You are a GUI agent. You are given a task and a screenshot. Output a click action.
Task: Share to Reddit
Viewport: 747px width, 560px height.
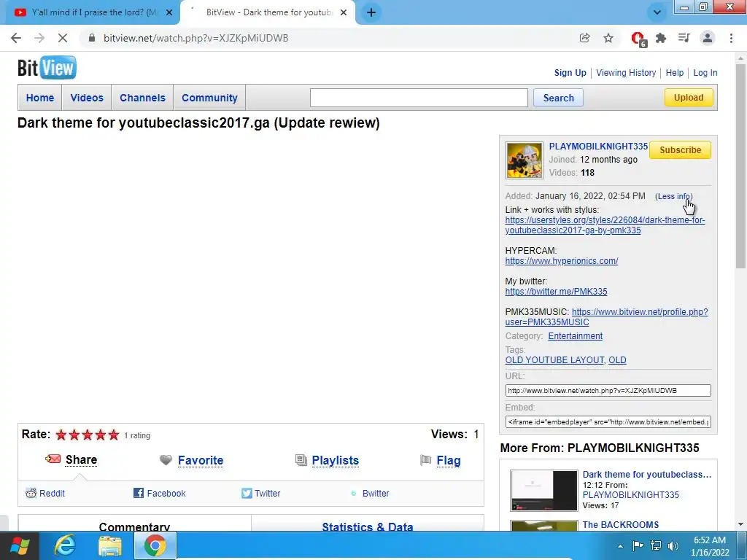click(45, 494)
